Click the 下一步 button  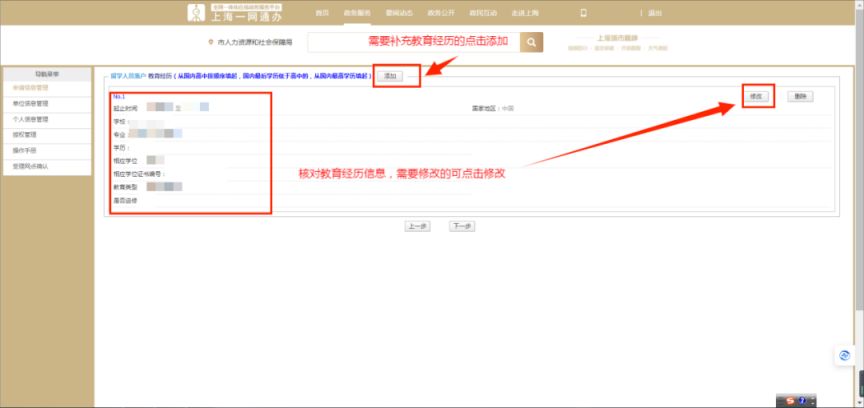462,226
